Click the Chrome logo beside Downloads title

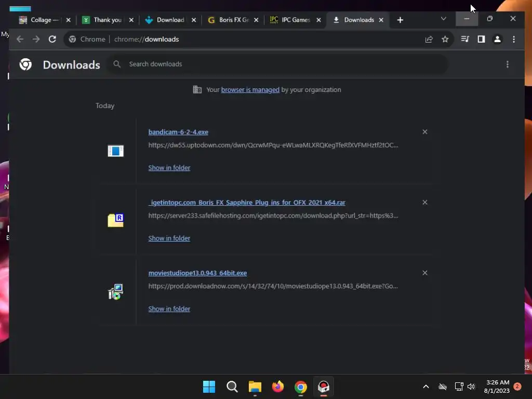[x=26, y=64]
